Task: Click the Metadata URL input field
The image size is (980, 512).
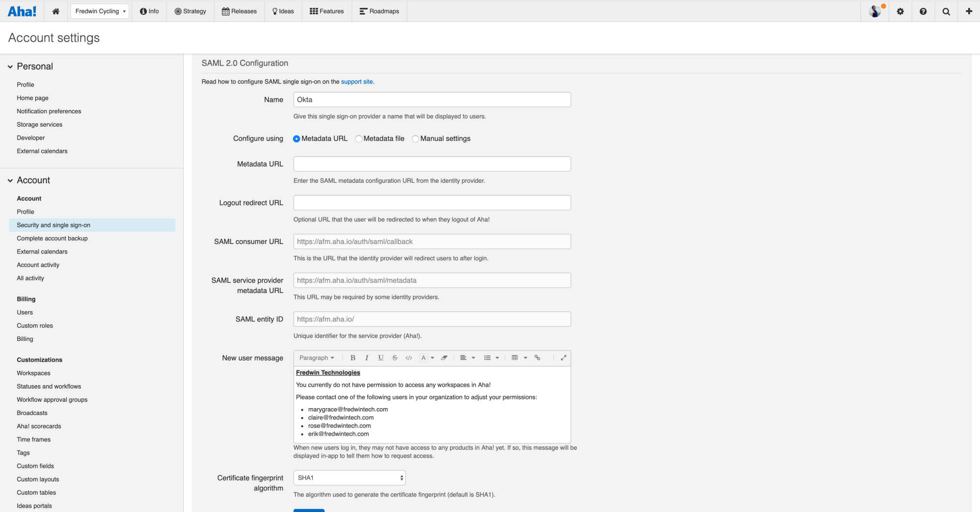Action: [x=432, y=164]
